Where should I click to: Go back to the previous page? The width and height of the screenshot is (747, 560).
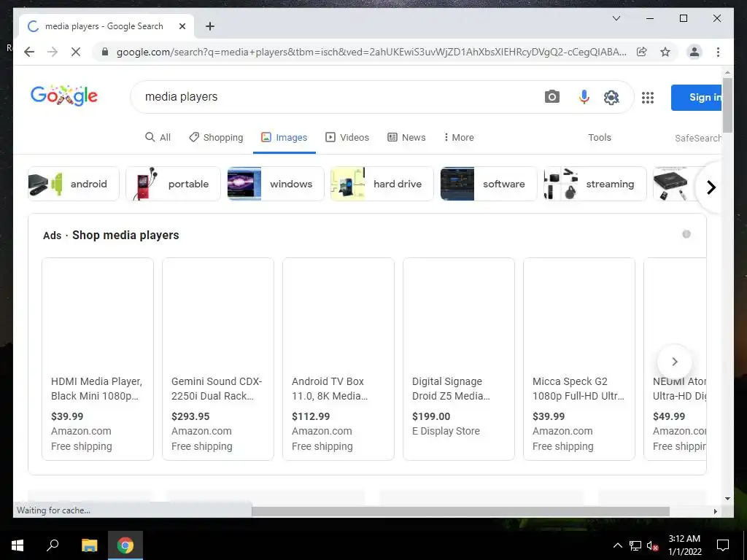29,52
